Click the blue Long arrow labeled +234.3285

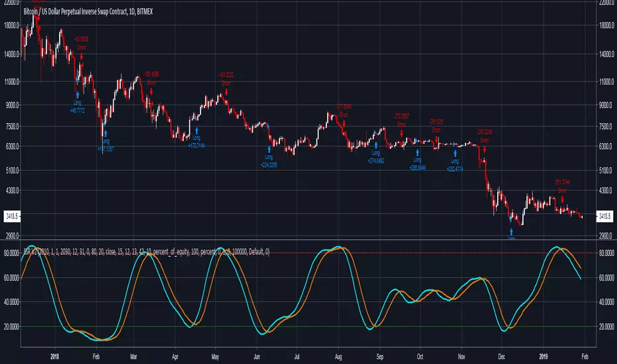coord(269,148)
